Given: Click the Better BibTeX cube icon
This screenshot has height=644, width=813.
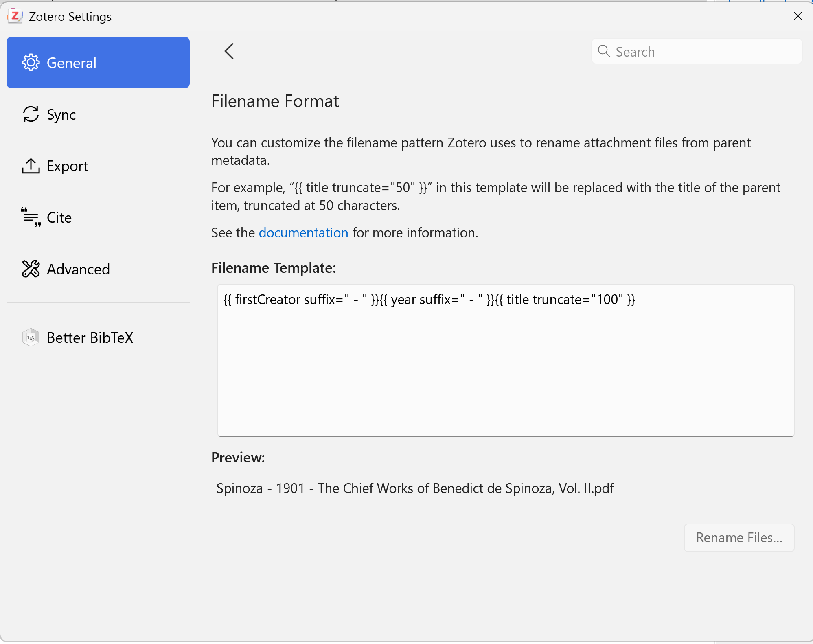Looking at the screenshot, I should tap(31, 337).
